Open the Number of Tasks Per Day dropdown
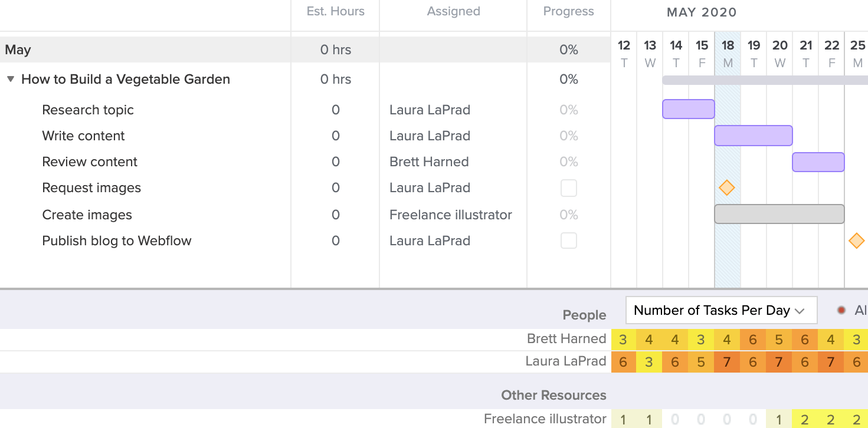 [x=720, y=310]
